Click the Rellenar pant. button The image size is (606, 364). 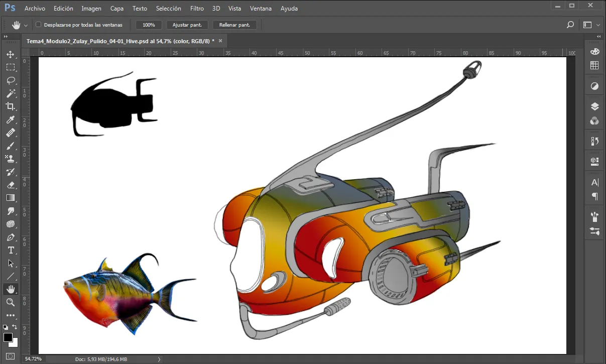234,25
